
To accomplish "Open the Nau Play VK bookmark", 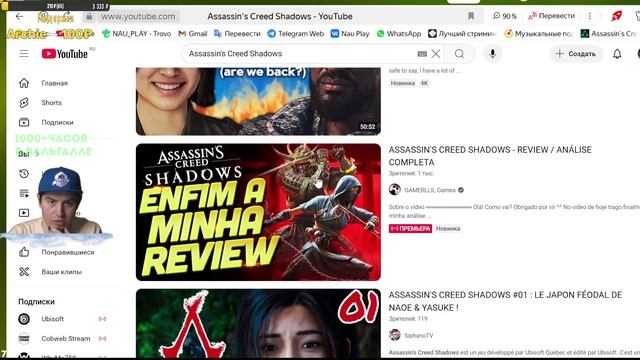I will click(350, 33).
